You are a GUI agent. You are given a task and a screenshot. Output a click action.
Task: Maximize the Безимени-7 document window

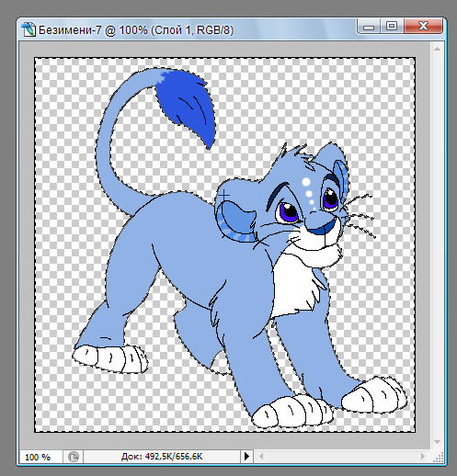(392, 27)
